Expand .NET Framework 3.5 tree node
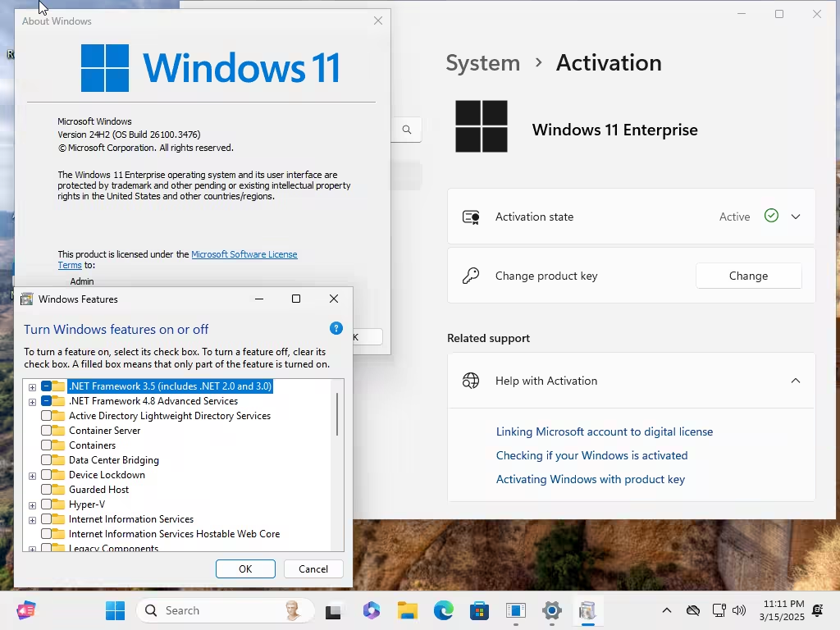Viewport: 840px width, 630px height. [x=32, y=387]
